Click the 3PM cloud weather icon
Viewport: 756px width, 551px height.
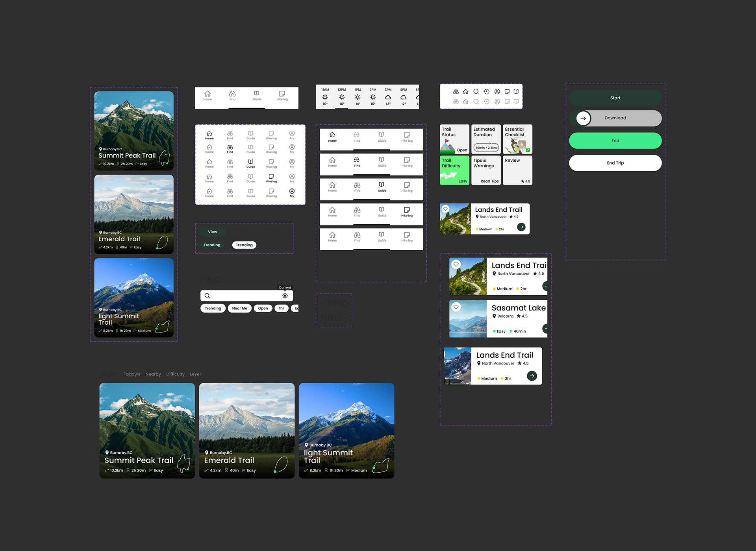[x=388, y=97]
